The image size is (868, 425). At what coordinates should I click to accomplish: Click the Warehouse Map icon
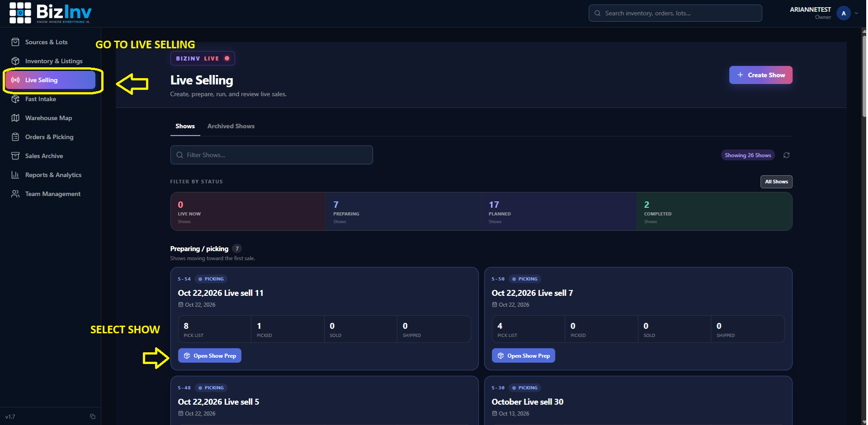coord(15,118)
